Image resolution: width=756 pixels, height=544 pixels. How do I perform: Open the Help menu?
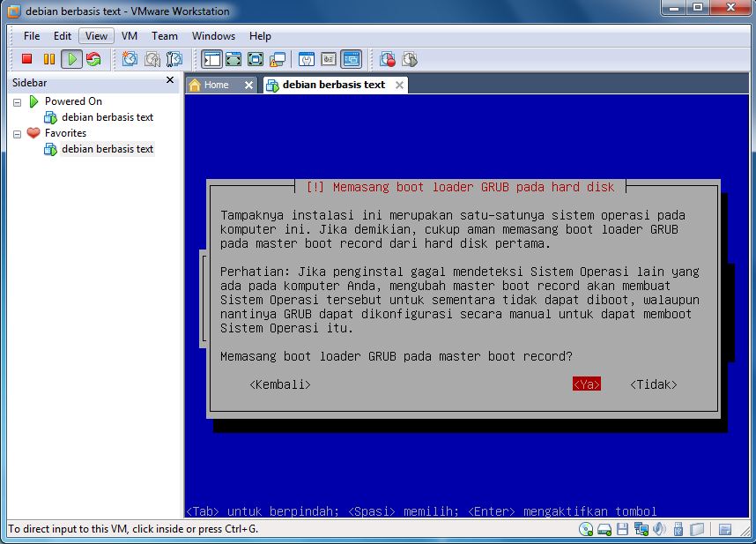[x=260, y=36]
